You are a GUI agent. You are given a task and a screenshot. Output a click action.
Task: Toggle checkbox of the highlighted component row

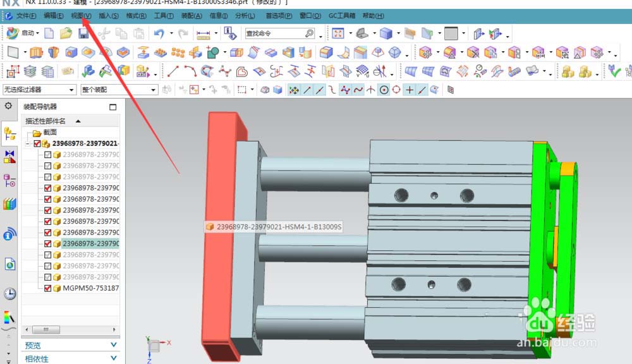[x=47, y=243]
